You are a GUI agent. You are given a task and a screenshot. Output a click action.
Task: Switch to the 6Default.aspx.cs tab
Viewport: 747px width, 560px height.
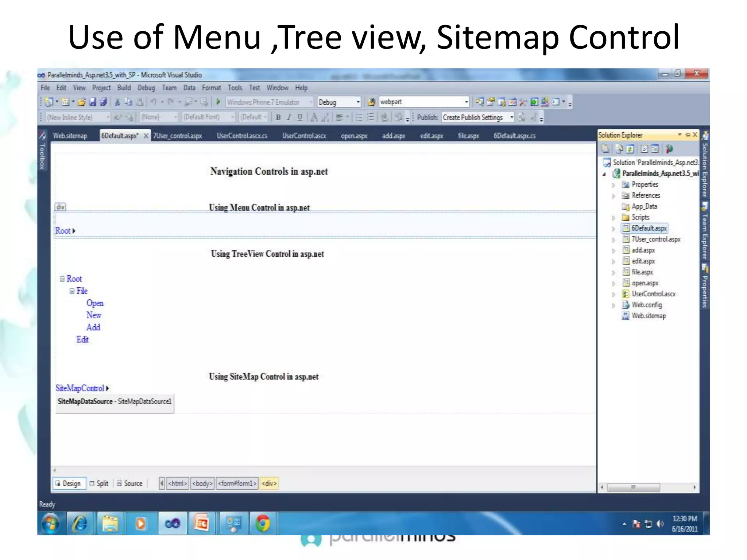click(515, 136)
